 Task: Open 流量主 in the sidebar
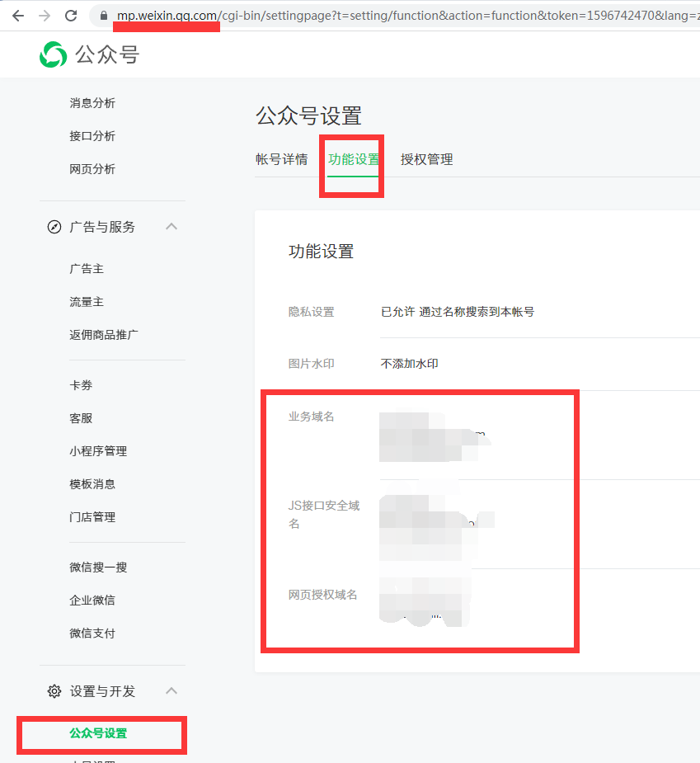(87, 302)
